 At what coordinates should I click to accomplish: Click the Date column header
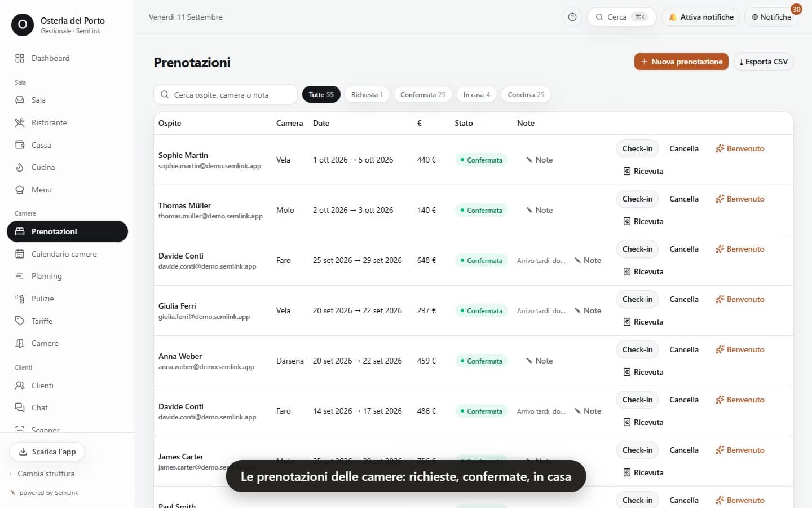tap(321, 123)
